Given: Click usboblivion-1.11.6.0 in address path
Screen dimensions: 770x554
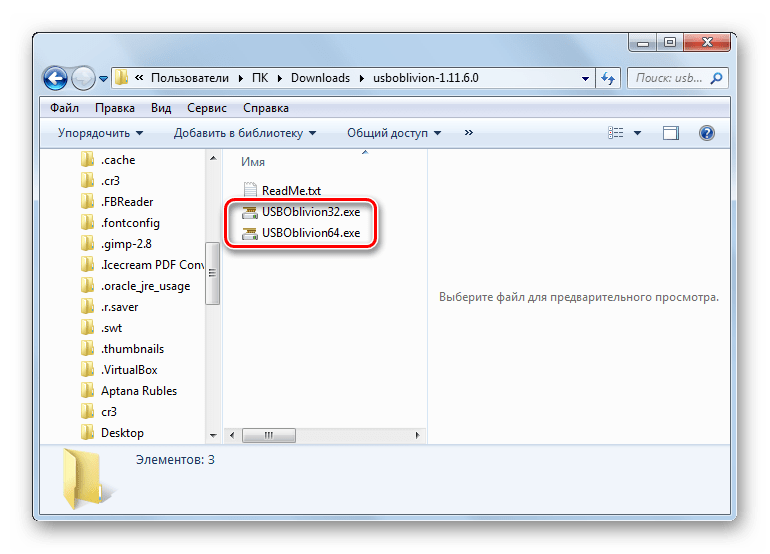Looking at the screenshot, I should [425, 78].
